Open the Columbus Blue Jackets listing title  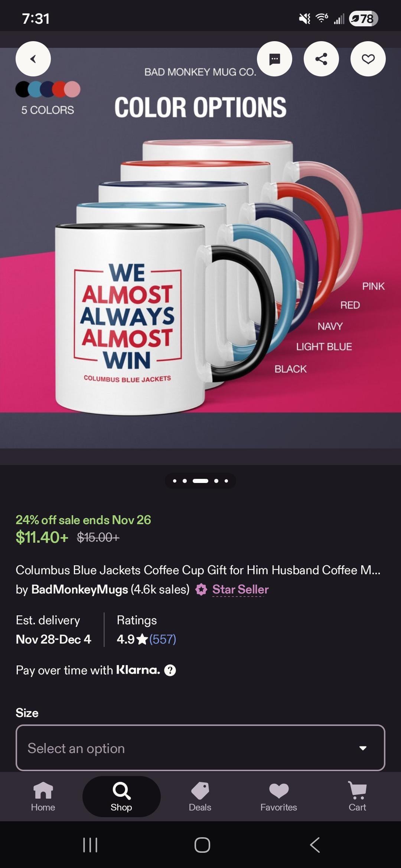tap(198, 570)
